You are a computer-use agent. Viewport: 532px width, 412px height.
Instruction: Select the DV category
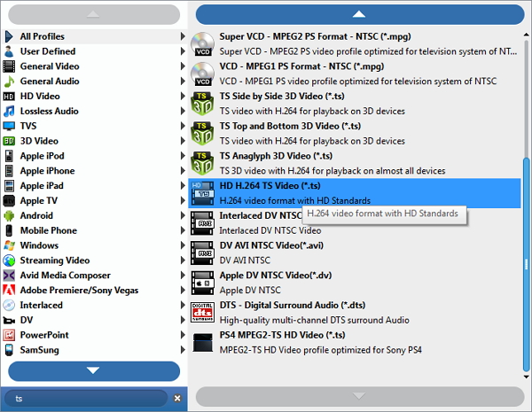[x=94, y=320]
